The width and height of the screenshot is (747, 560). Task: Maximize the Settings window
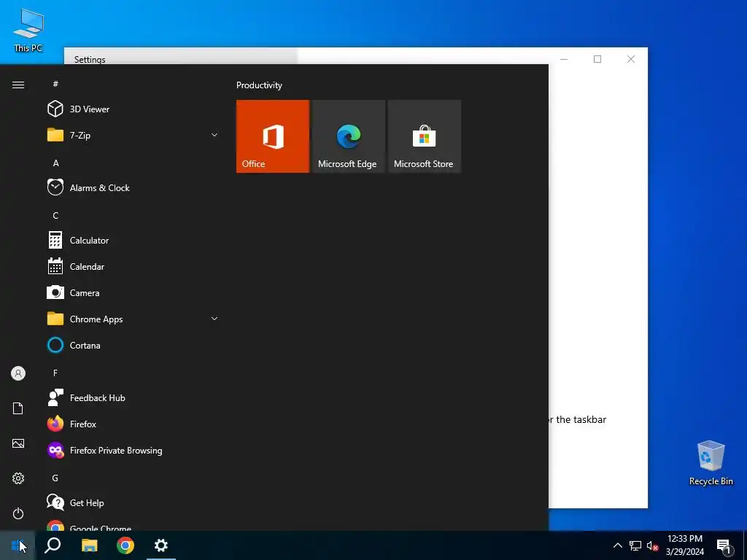[x=597, y=59]
